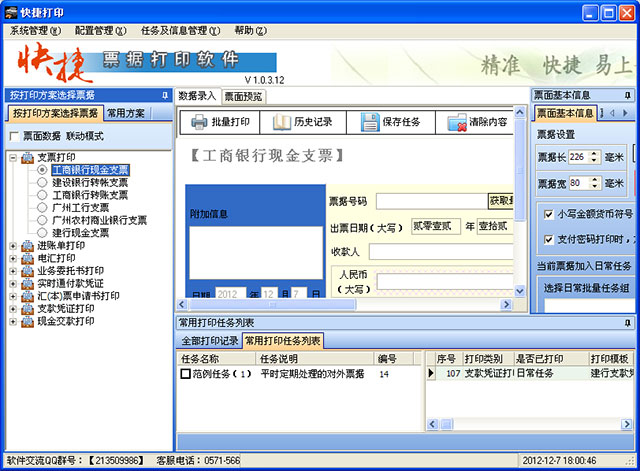
Task: Enable 票面数据 联动模式 checkbox
Action: click(14, 136)
